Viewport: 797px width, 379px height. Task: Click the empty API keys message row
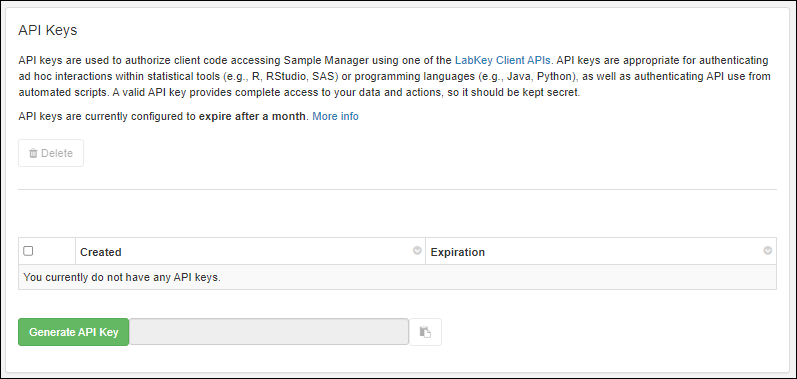point(397,277)
